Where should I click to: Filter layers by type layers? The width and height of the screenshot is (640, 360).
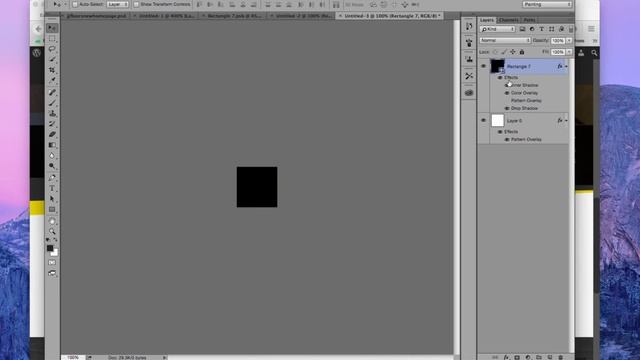click(x=542, y=29)
